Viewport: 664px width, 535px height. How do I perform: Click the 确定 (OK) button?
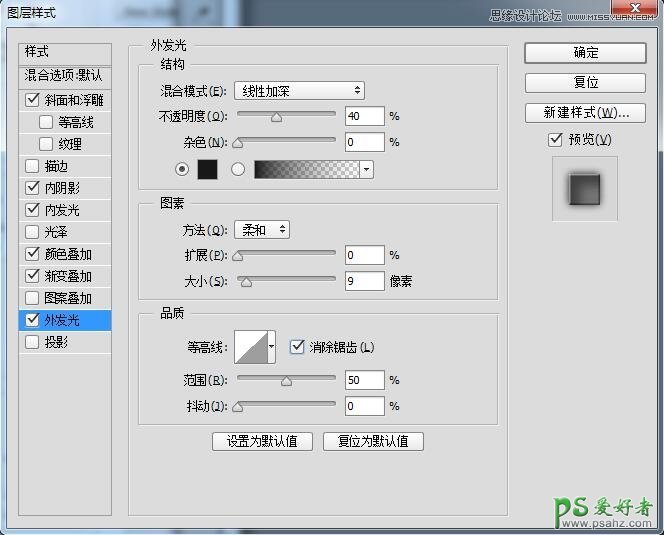point(585,52)
